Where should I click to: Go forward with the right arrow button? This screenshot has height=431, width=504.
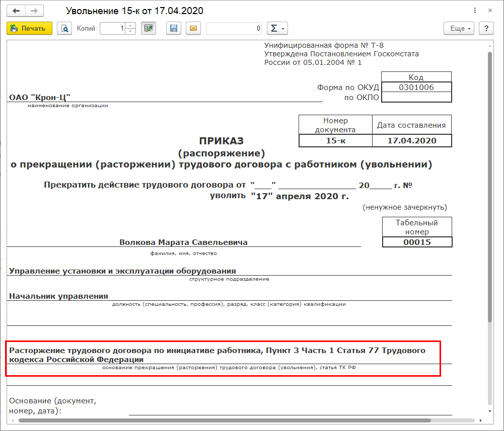pyautogui.click(x=34, y=11)
